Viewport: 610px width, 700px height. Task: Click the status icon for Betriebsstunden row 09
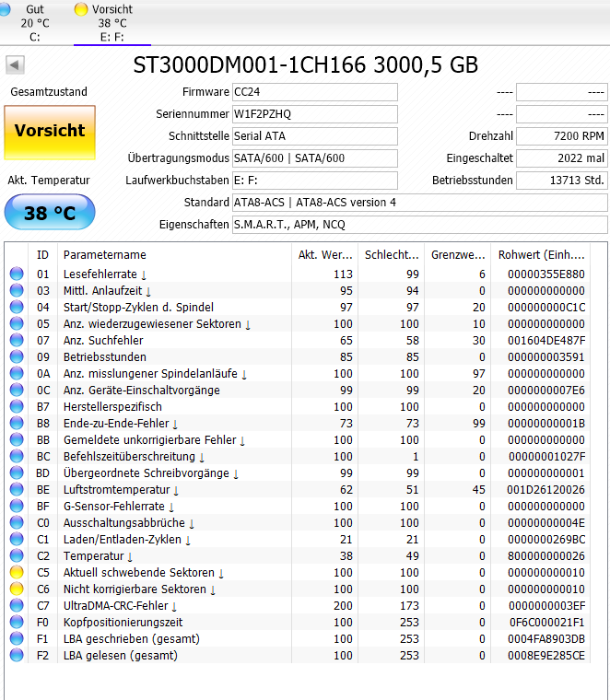point(17,356)
